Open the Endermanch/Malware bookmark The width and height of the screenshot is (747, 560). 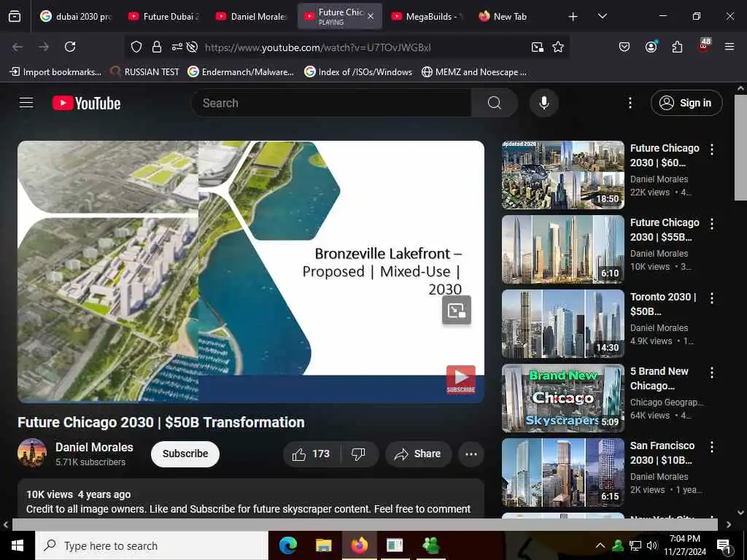(x=241, y=72)
